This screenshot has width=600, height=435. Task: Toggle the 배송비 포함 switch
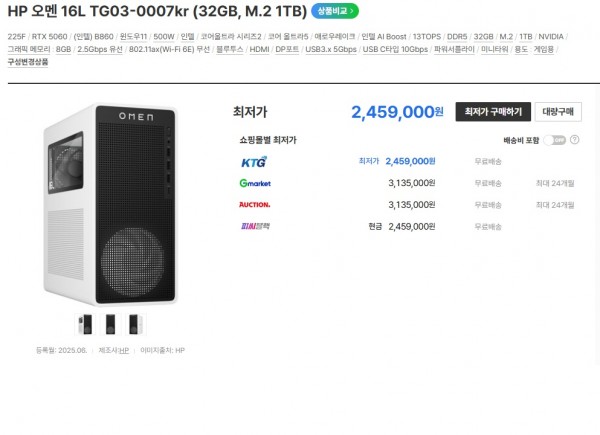pos(555,141)
